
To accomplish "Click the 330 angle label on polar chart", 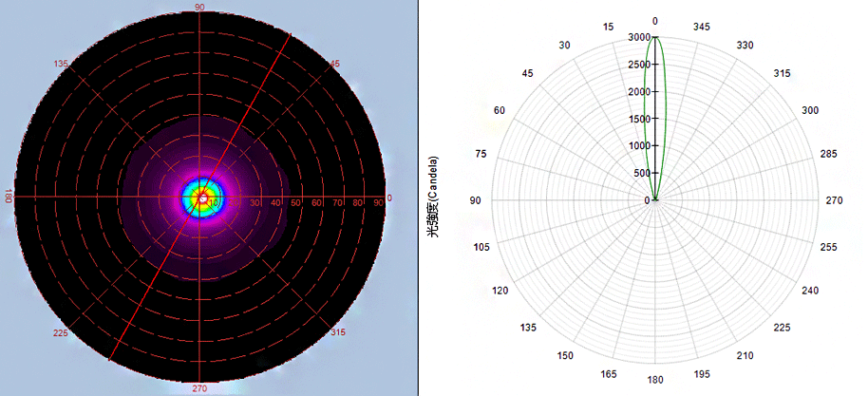I will tap(746, 45).
